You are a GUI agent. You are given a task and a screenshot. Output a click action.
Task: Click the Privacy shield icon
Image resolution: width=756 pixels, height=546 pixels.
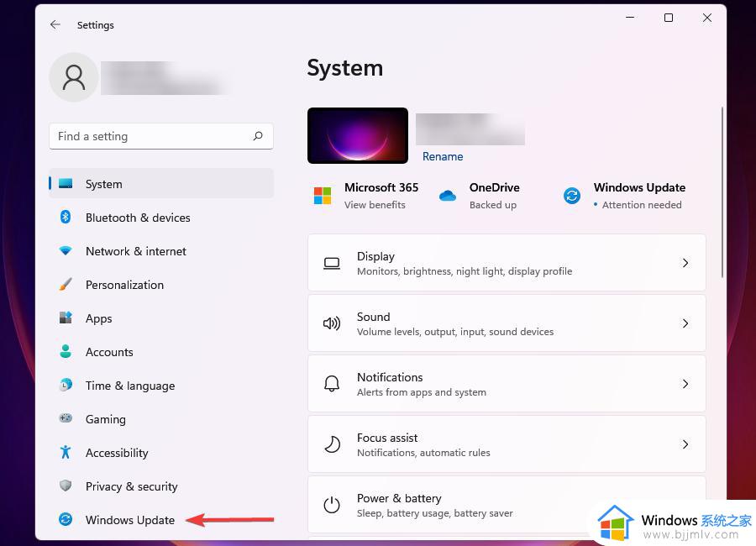click(x=66, y=486)
